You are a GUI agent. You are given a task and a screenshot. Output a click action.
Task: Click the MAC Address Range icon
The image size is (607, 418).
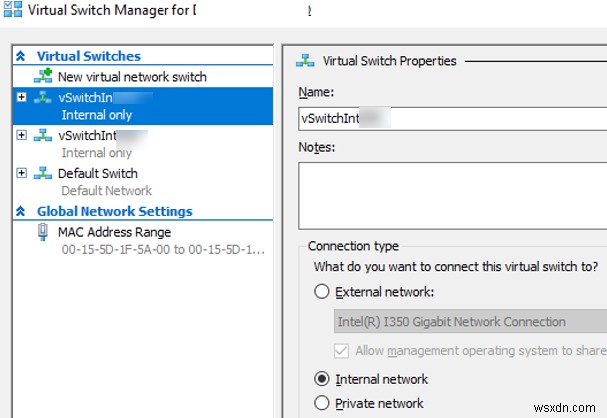(43, 232)
